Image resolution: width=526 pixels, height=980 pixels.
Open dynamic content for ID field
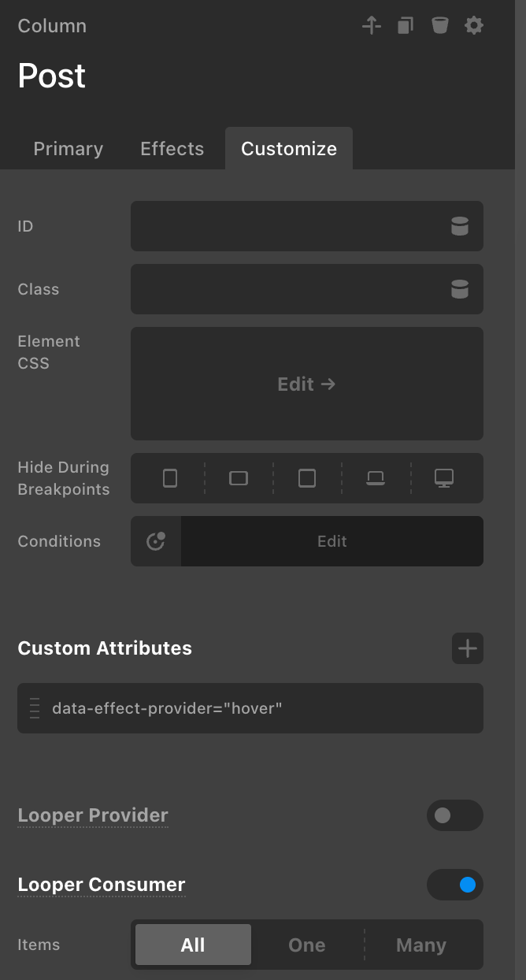(x=460, y=227)
